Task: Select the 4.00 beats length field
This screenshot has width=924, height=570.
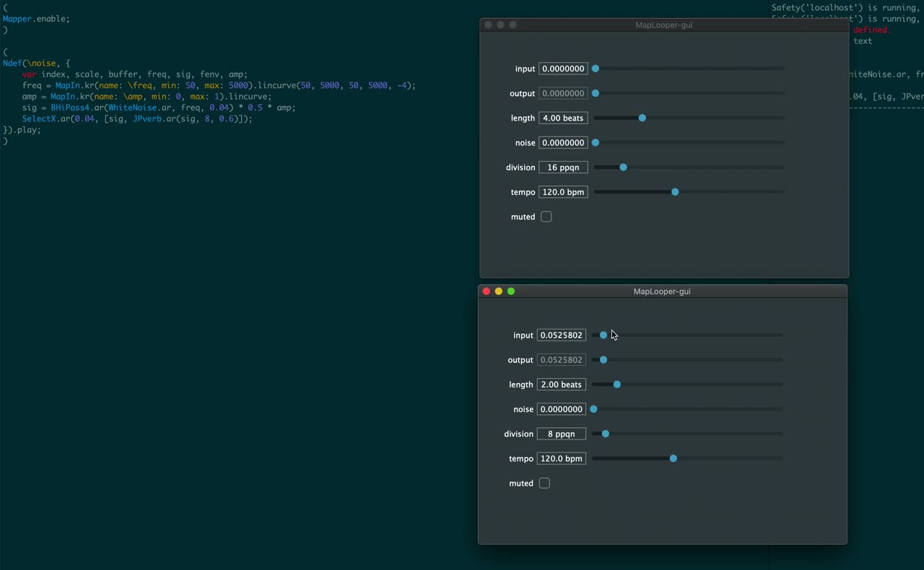Action: tap(563, 118)
